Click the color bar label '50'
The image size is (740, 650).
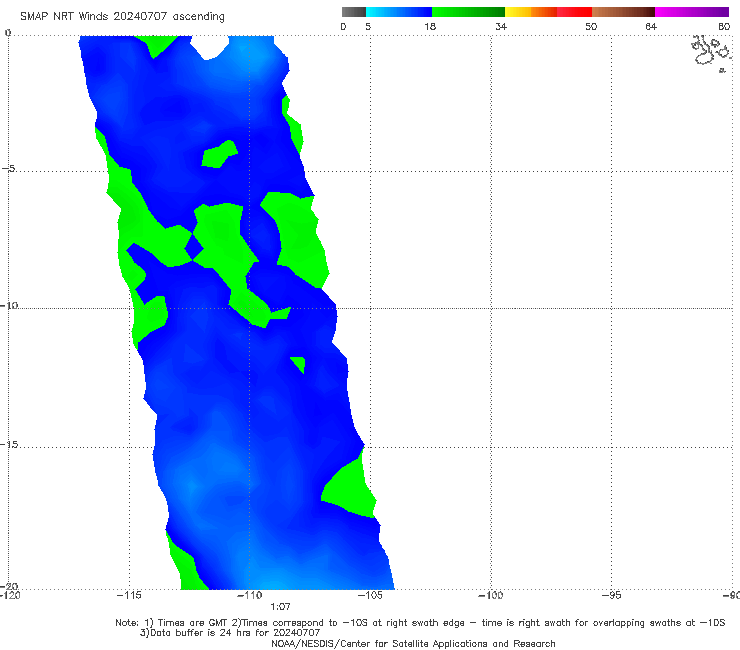tap(591, 27)
